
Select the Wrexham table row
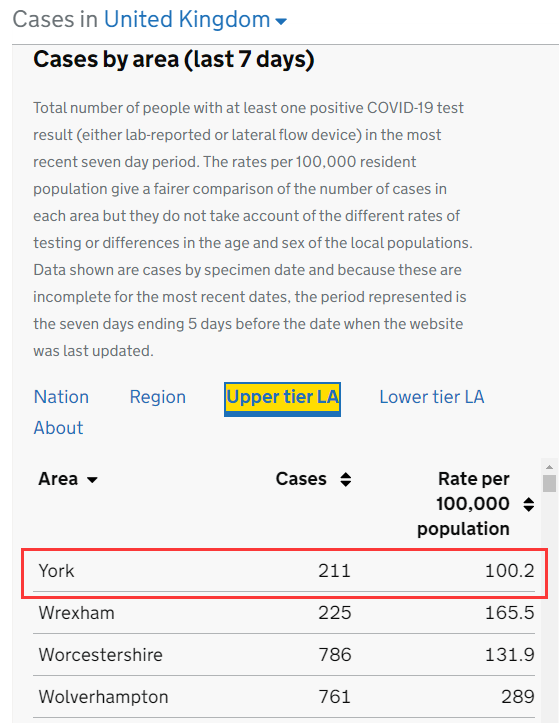pyautogui.click(x=284, y=613)
